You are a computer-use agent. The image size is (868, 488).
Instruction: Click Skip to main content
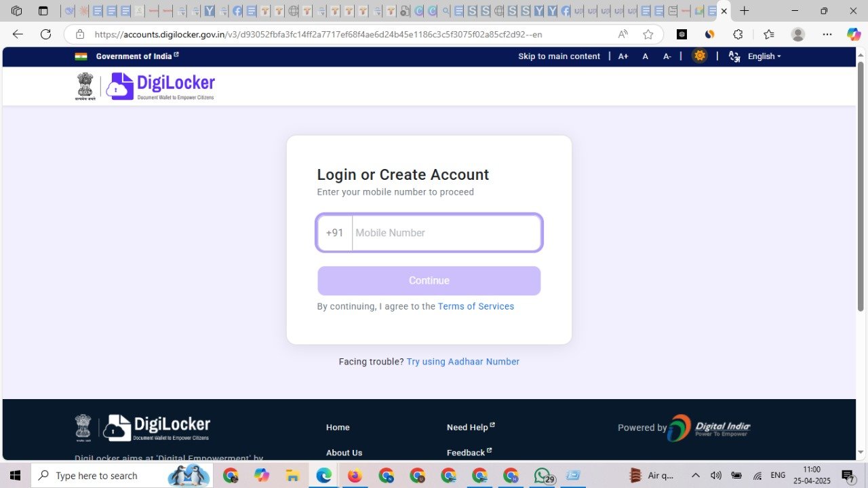(x=559, y=56)
